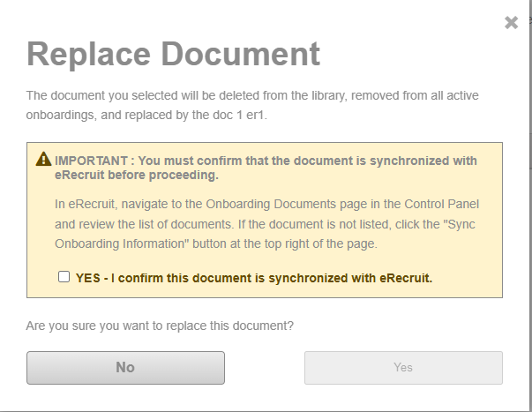Viewport: 532px width, 412px height.
Task: Tick the eRecruit synchronization confirmation checkbox
Action: point(64,277)
